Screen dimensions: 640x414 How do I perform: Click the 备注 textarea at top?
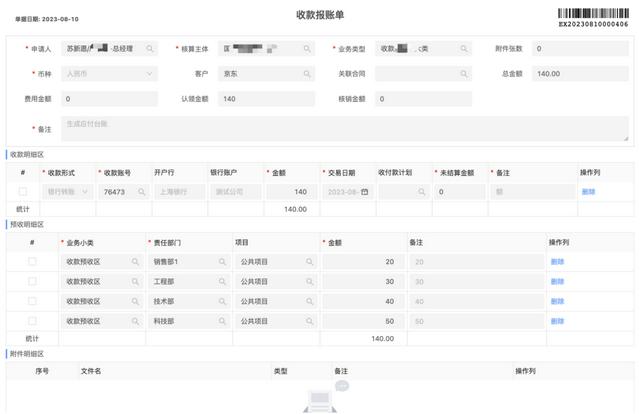pos(345,129)
